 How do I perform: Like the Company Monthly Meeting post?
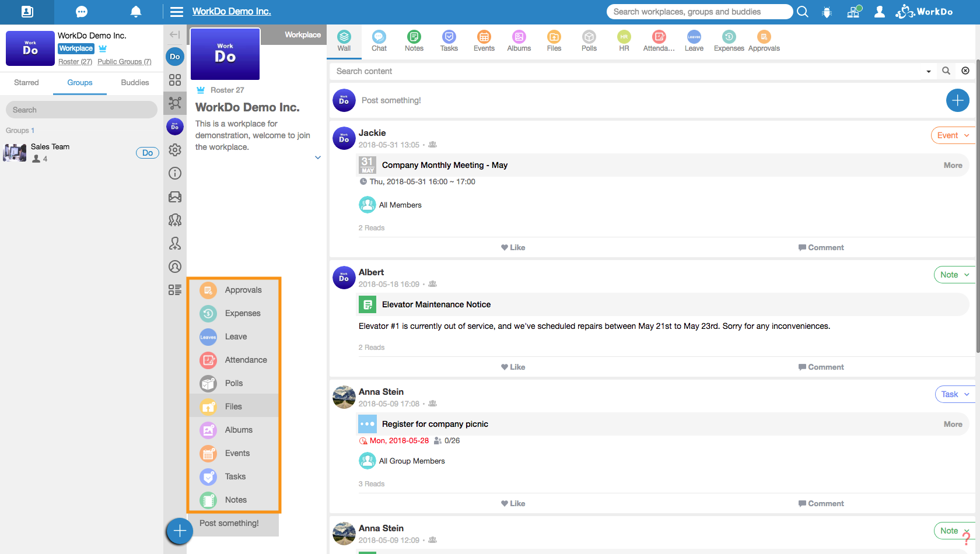pyautogui.click(x=513, y=247)
